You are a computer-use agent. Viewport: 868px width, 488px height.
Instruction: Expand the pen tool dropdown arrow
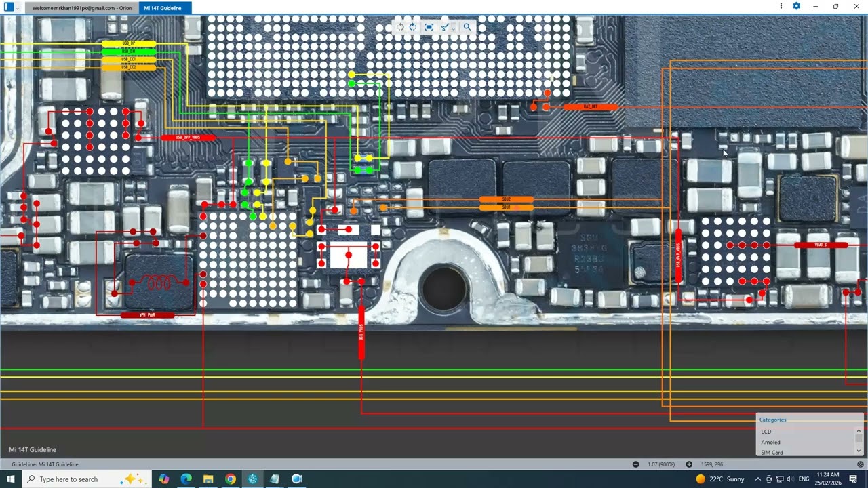453,28
